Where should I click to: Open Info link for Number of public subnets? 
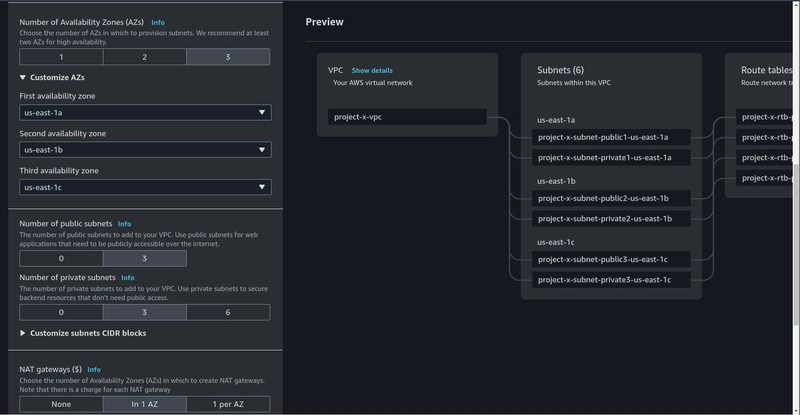pos(124,224)
